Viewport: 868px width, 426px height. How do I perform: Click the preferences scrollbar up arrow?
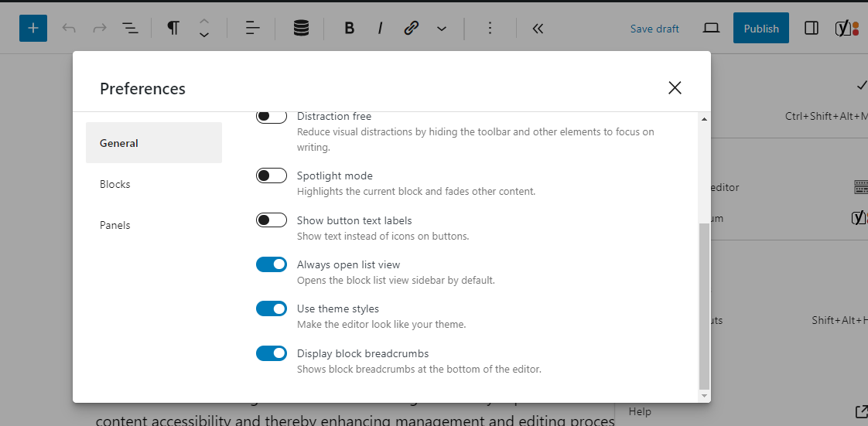(x=704, y=118)
